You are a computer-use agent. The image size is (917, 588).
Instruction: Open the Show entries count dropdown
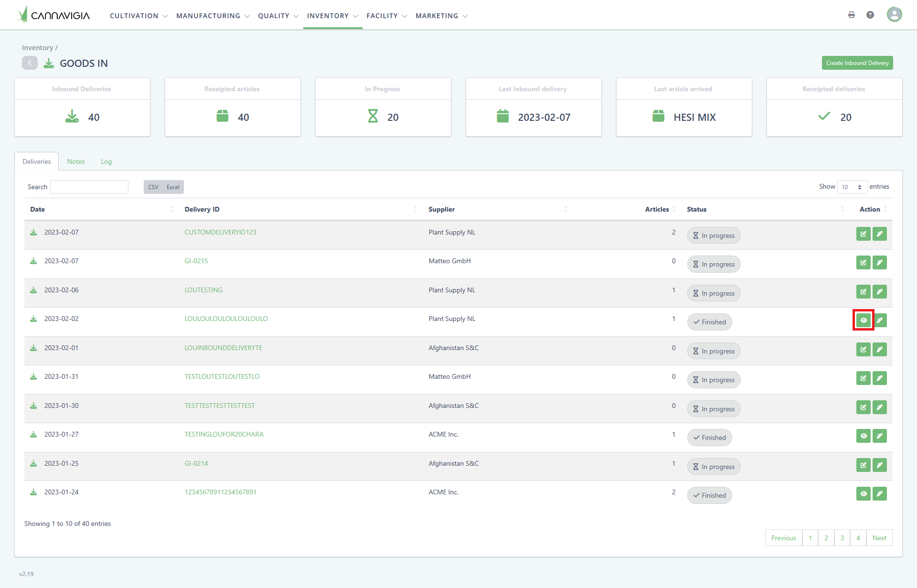coord(852,187)
